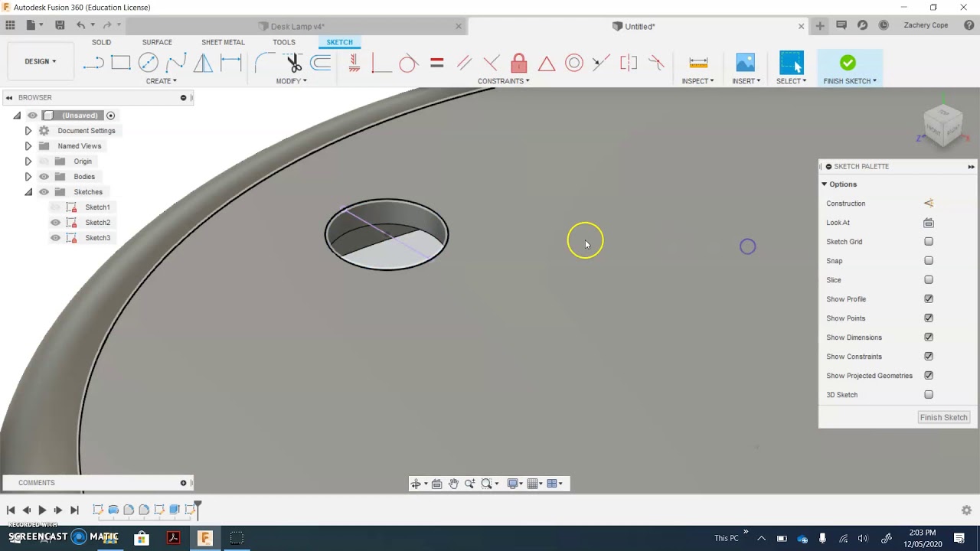Apply the Concentric constraint

click(574, 63)
